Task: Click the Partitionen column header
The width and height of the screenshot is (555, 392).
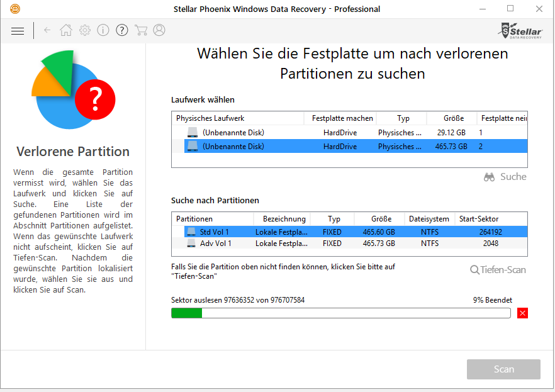Action: [213, 219]
